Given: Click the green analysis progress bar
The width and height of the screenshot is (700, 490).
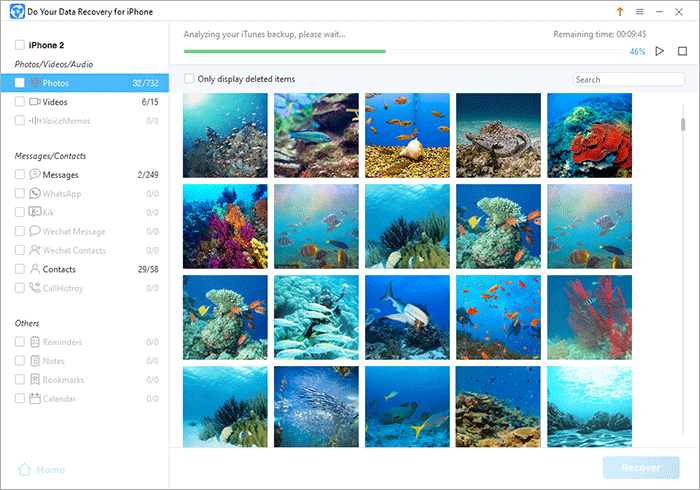Looking at the screenshot, I should 285,51.
